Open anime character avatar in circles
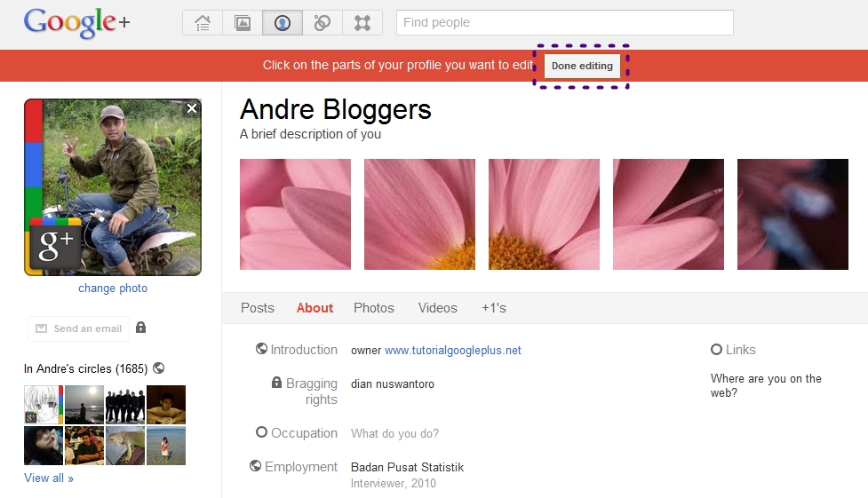The width and height of the screenshot is (868, 498). coord(44,405)
